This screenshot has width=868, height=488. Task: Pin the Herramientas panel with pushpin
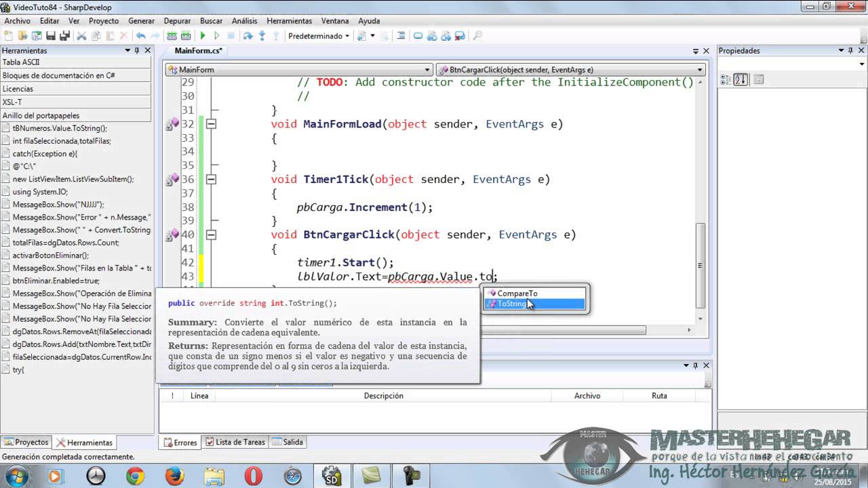point(137,50)
